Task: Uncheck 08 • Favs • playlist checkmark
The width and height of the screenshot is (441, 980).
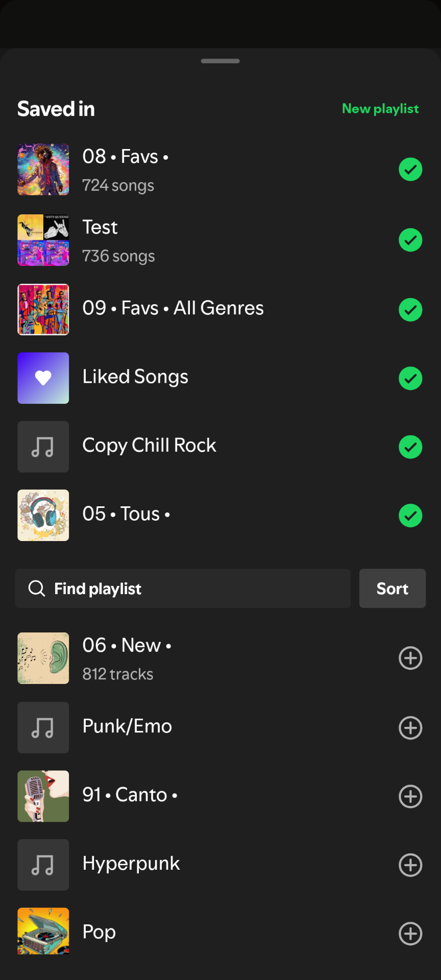Action: tap(410, 169)
